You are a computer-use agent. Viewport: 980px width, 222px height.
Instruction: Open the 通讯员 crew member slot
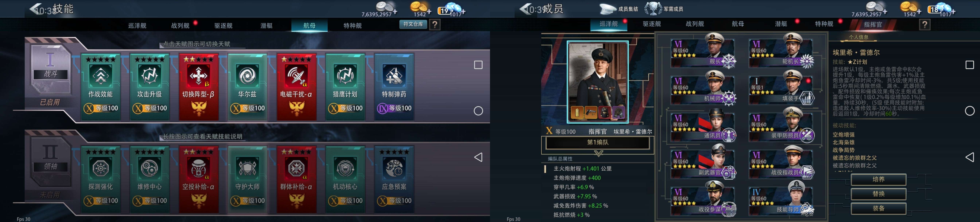[x=703, y=125]
